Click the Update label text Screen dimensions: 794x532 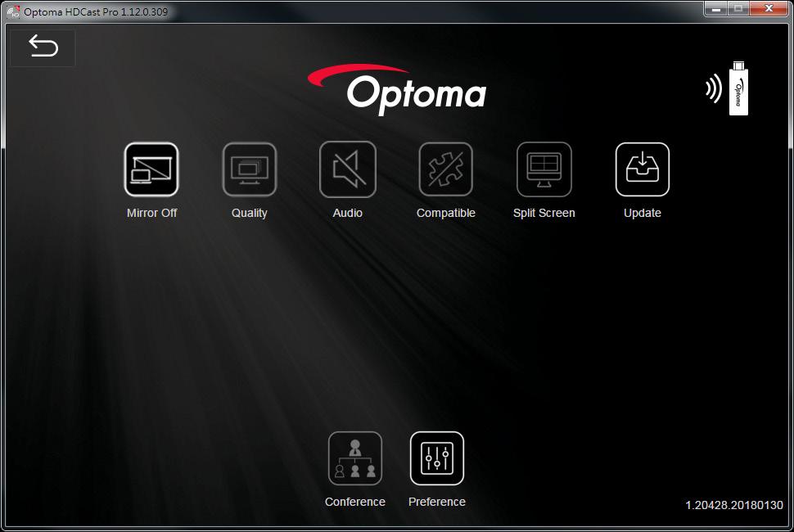pos(642,213)
